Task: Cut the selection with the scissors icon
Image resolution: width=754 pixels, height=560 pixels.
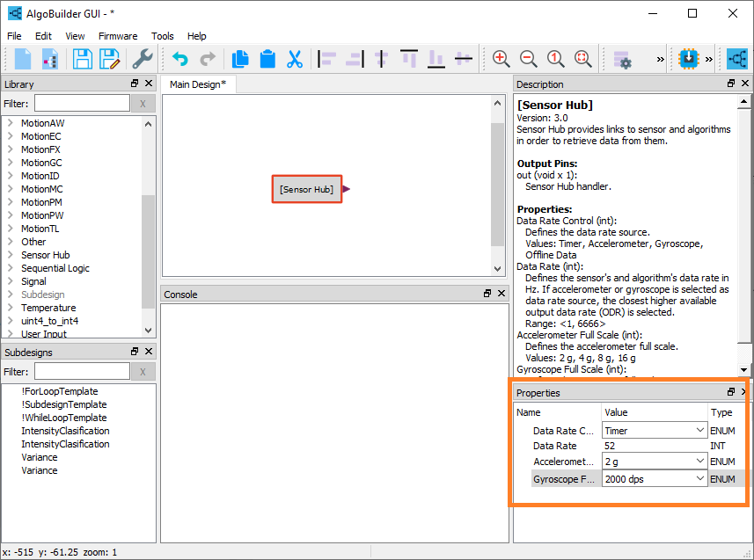Action: (295, 59)
